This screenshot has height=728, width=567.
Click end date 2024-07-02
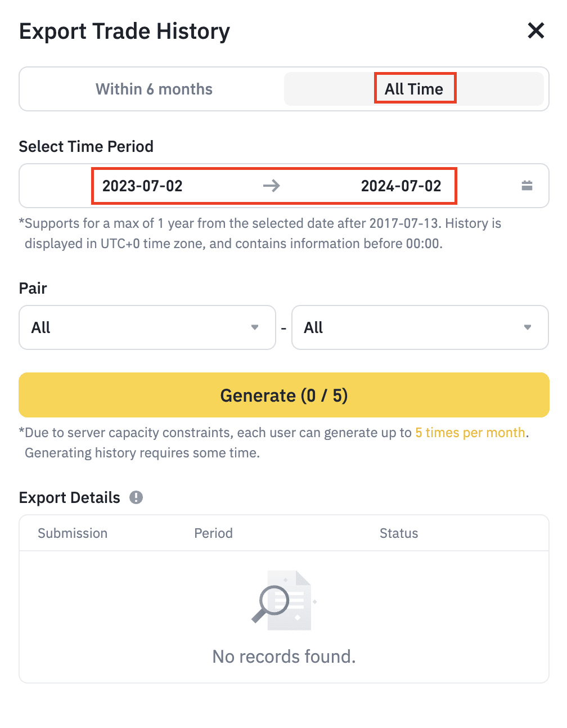click(x=401, y=186)
